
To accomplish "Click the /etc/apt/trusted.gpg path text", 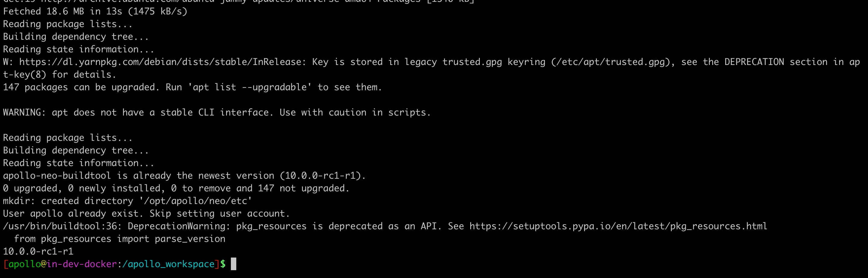I will [x=610, y=62].
